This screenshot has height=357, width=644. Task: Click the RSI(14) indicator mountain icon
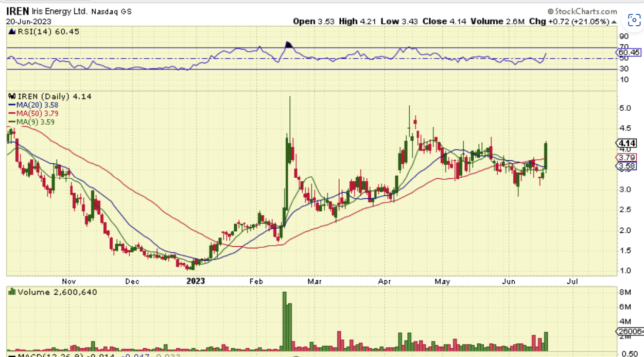pyautogui.click(x=12, y=31)
